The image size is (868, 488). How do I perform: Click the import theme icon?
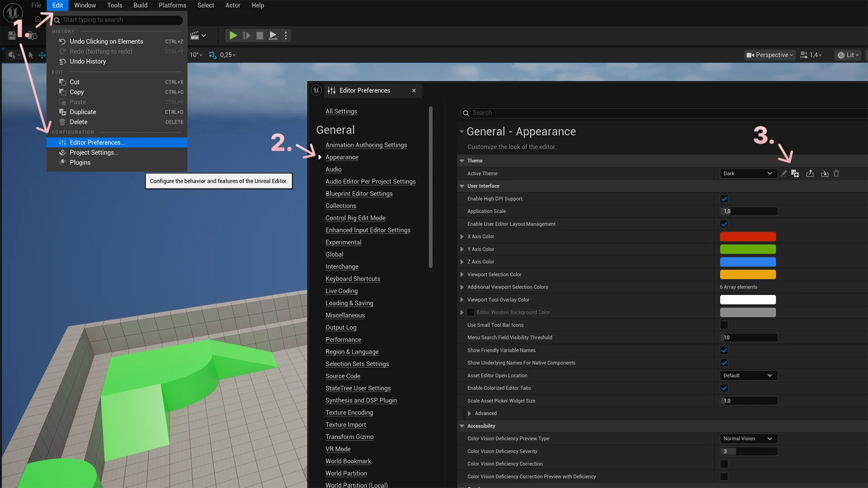click(x=825, y=174)
